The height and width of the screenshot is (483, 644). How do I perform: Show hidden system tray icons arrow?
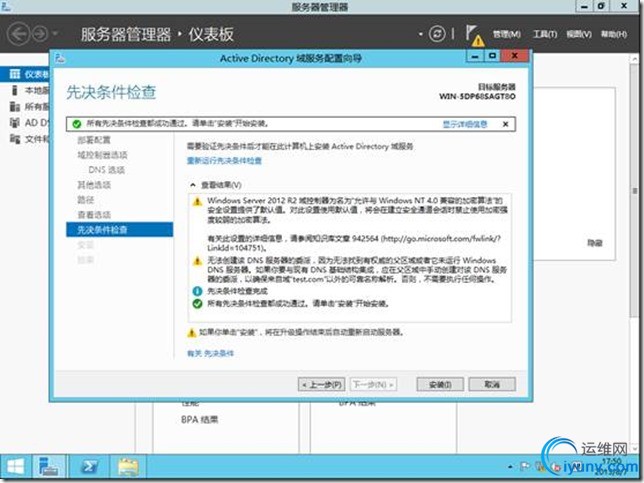[x=510, y=467]
